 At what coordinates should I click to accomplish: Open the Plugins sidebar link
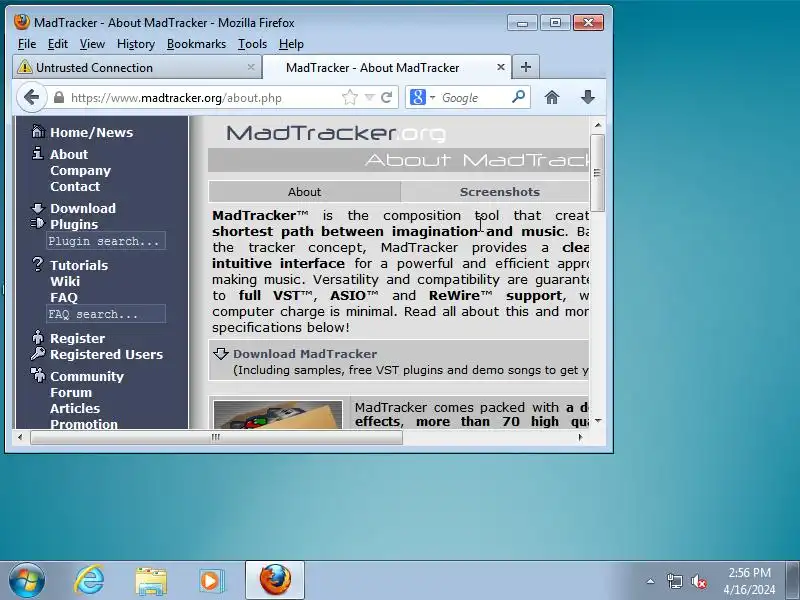pos(74,224)
